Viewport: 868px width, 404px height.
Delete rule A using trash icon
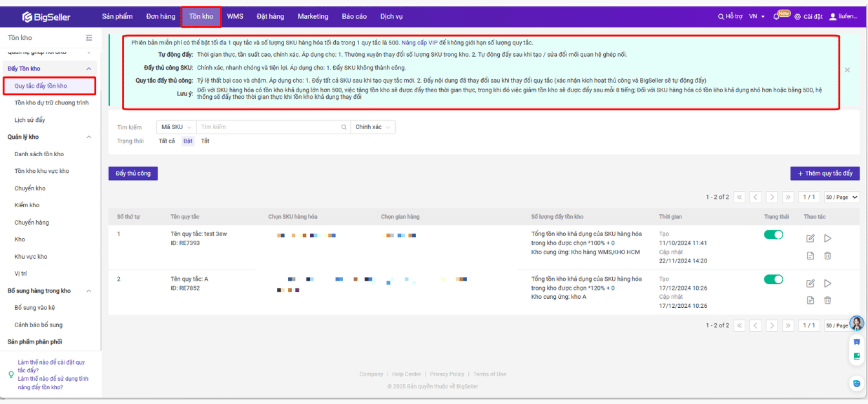[827, 300]
